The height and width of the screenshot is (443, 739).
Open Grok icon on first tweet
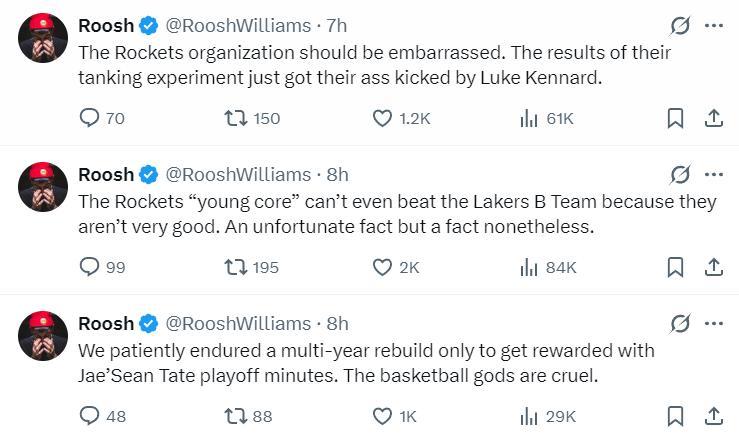pos(680,26)
